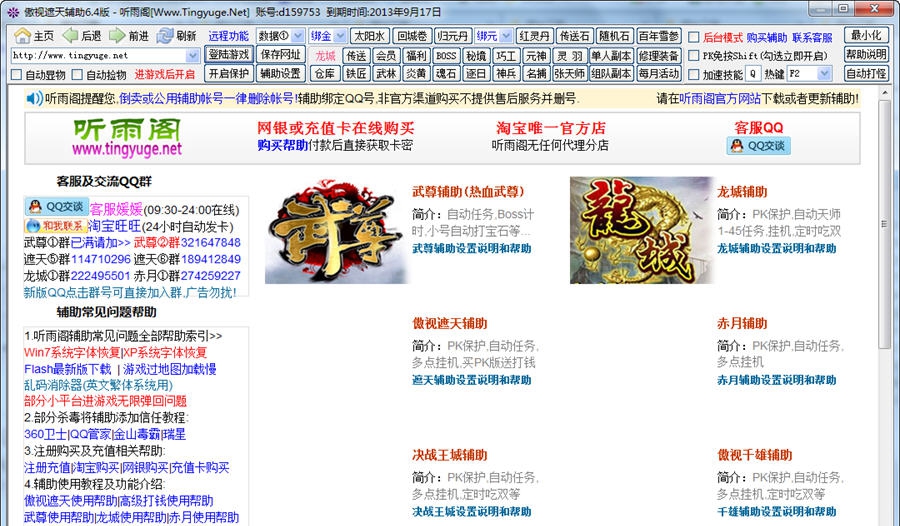The height and width of the screenshot is (526, 900).
Task: Click the 太阳水 button
Action: 370,36
